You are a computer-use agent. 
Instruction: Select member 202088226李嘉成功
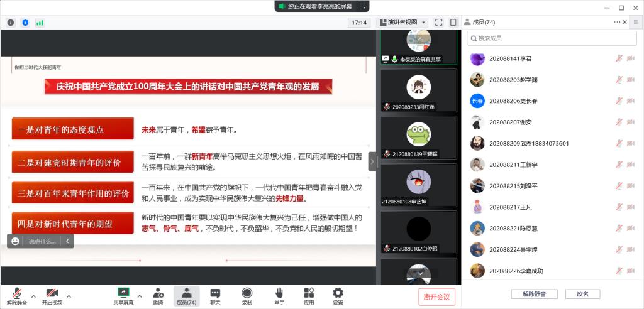(x=552, y=271)
